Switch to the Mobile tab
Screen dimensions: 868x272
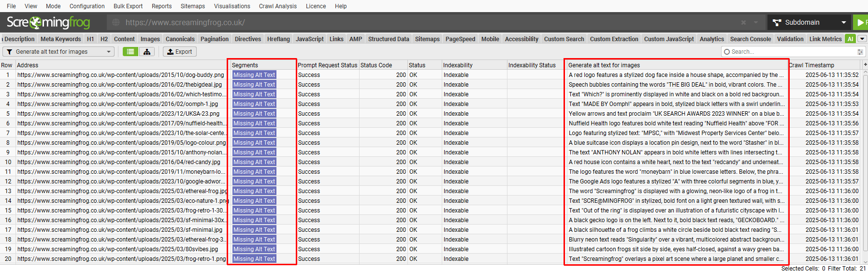coord(490,39)
